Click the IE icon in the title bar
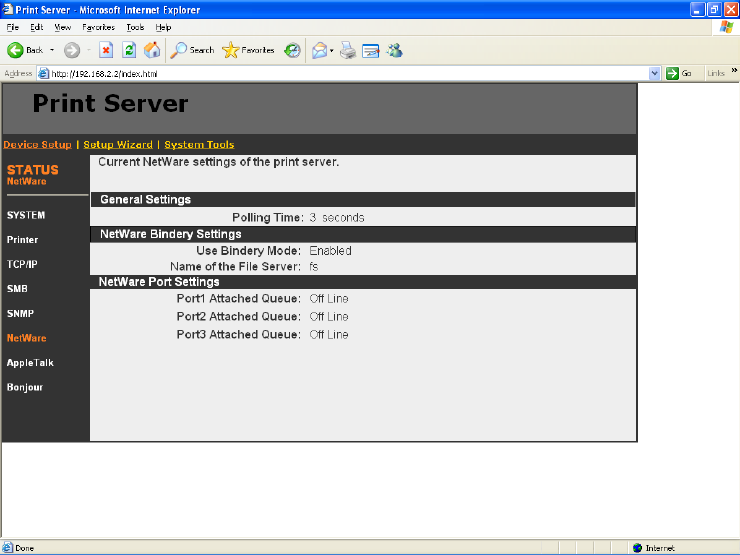 [x=7, y=9]
